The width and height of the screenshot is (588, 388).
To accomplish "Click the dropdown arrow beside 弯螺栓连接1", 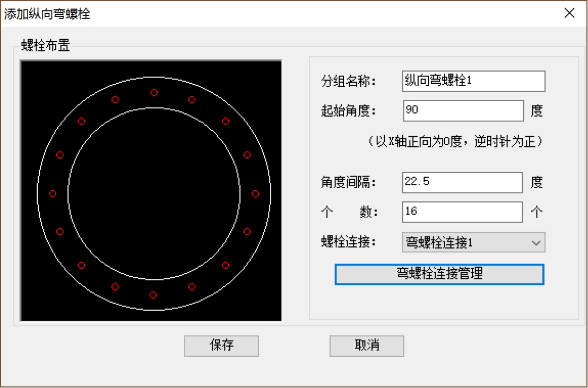I will (538, 242).
